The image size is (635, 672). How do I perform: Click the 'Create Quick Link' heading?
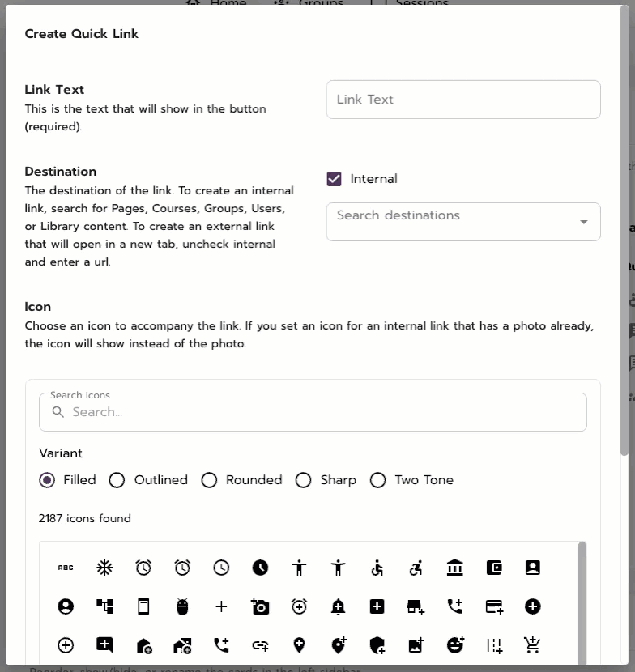coord(82,34)
